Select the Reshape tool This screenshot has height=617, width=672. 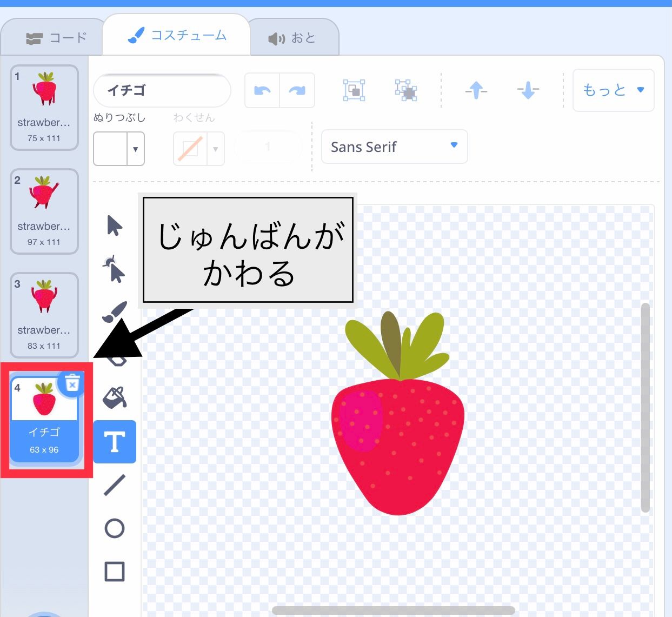tap(115, 269)
